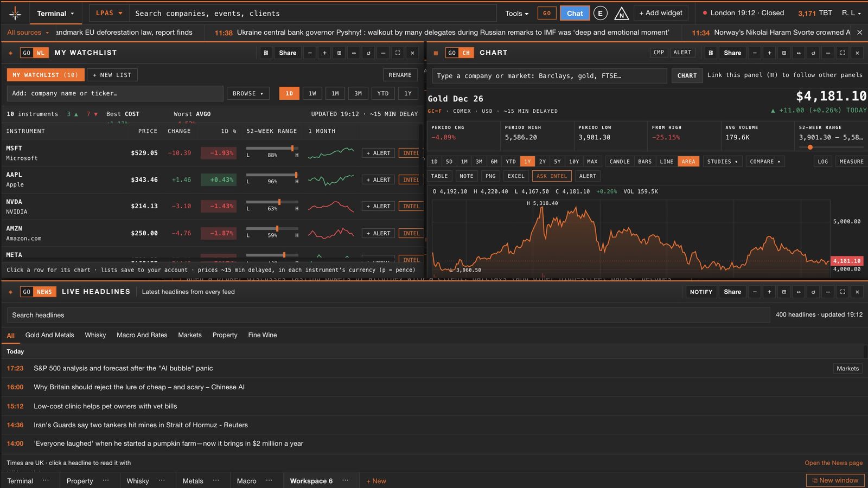Viewport: 868px width, 488px height.
Task: Click the link-panel icon in My Watchlist header
Action: pyautogui.click(x=266, y=53)
